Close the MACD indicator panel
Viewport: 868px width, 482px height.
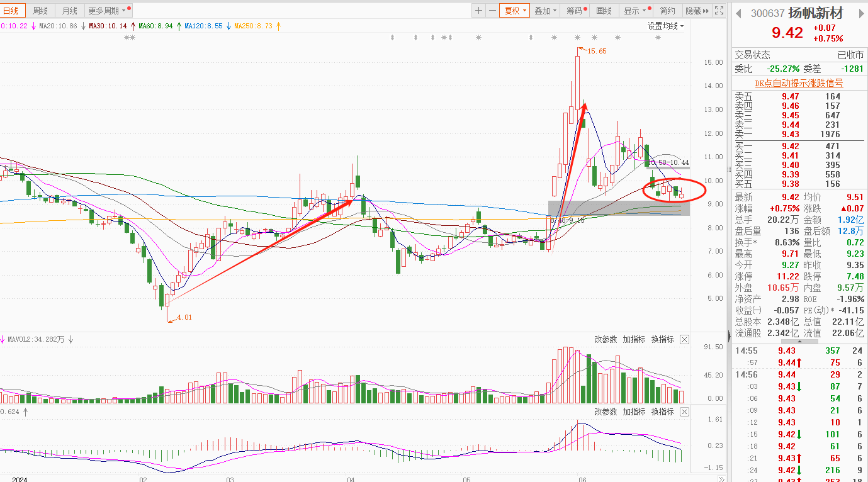pyautogui.click(x=684, y=412)
